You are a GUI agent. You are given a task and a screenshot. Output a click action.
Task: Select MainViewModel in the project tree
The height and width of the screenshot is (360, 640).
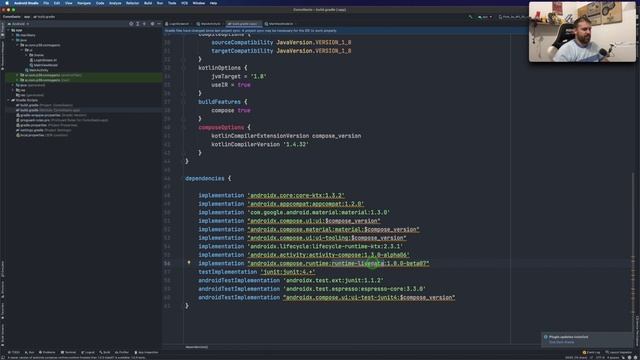click(x=44, y=65)
